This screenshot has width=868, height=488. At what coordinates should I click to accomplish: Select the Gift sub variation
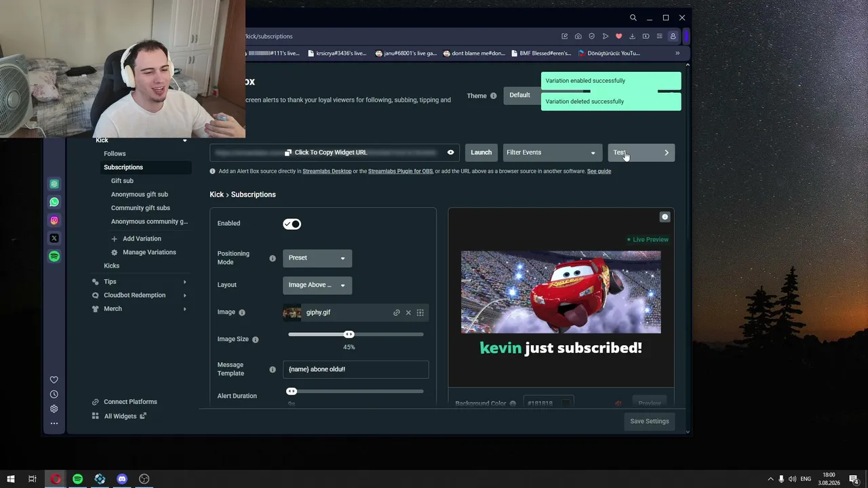(x=122, y=181)
